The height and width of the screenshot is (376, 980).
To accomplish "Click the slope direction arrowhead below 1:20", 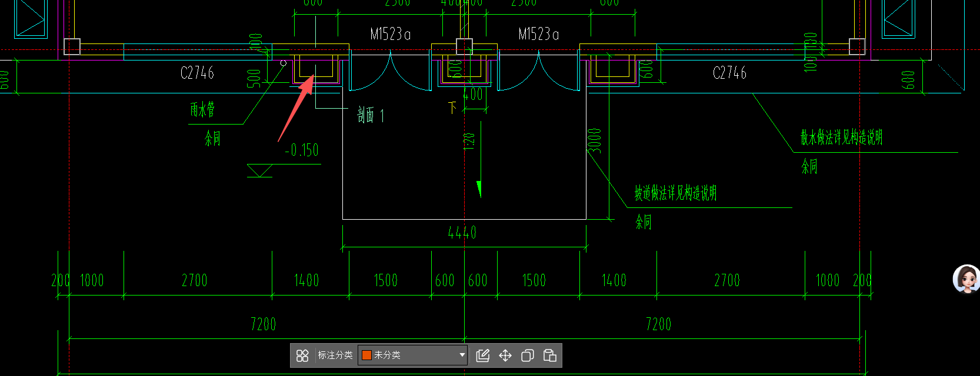I will [x=479, y=189].
